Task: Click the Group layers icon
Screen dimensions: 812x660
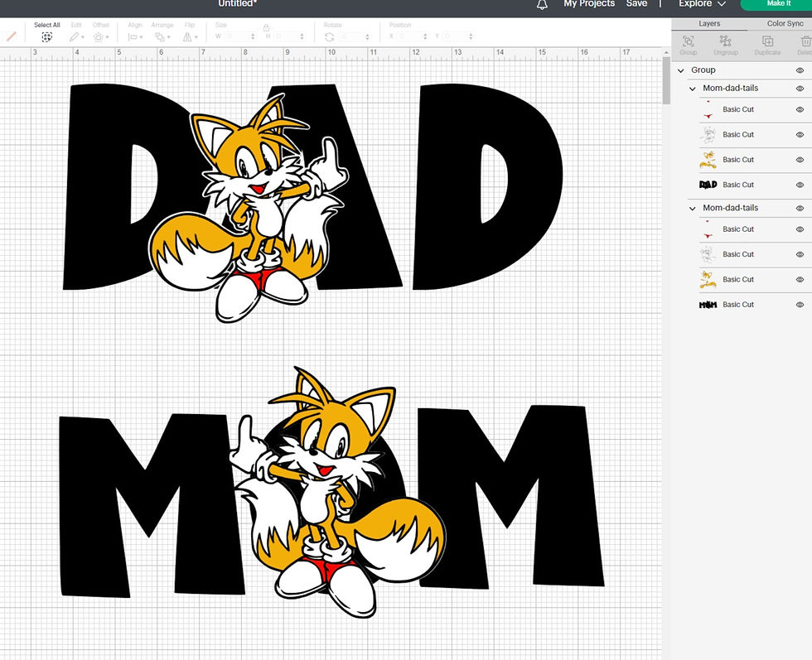Action: click(689, 41)
